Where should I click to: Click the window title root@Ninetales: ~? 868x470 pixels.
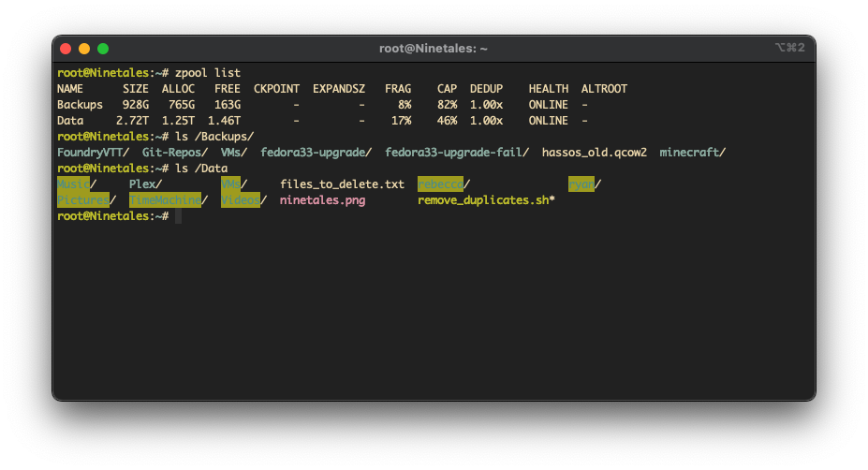pos(434,49)
